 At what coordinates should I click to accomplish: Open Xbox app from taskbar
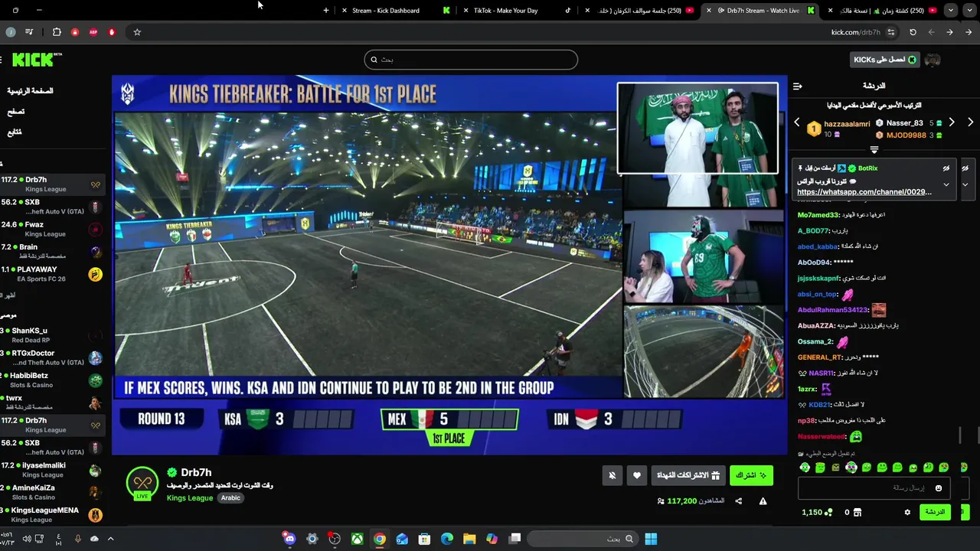pyautogui.click(x=357, y=539)
